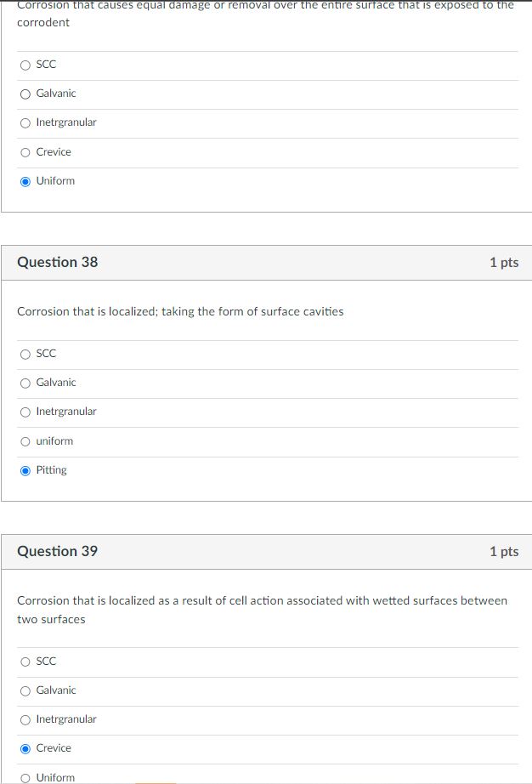
Task: Click the Question 38 header
Action: click(58, 262)
